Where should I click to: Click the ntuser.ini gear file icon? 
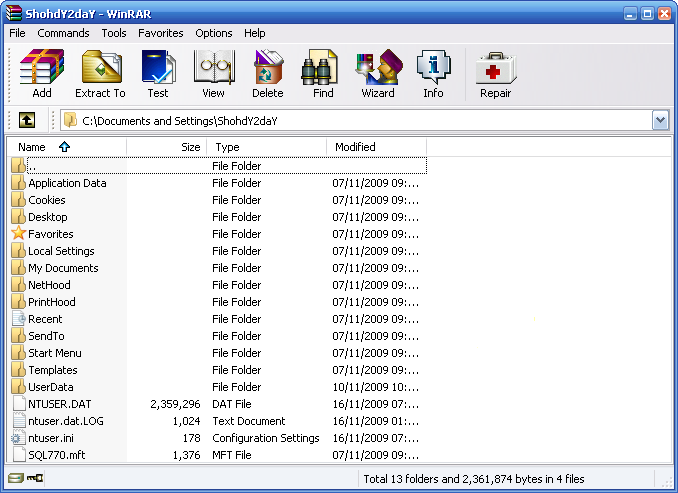pyautogui.click(x=17, y=438)
